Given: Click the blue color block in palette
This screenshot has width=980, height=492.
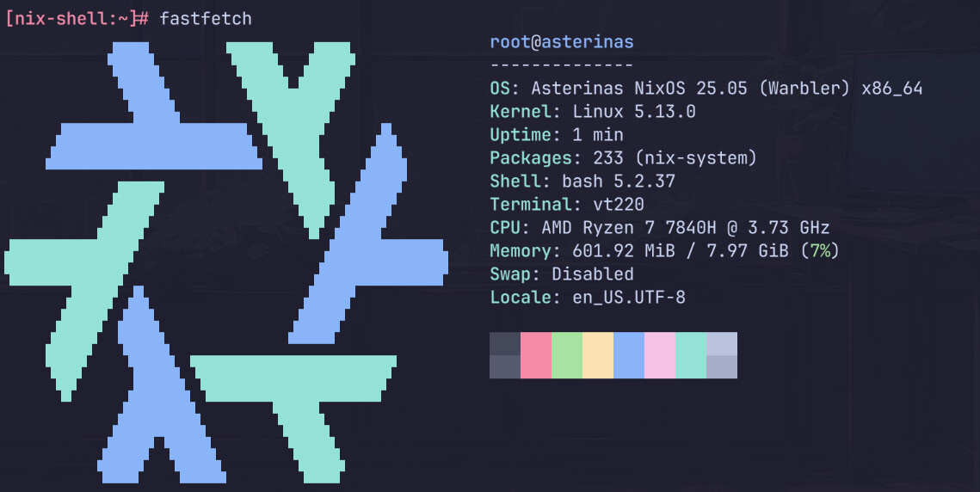Looking at the screenshot, I should coord(628,355).
